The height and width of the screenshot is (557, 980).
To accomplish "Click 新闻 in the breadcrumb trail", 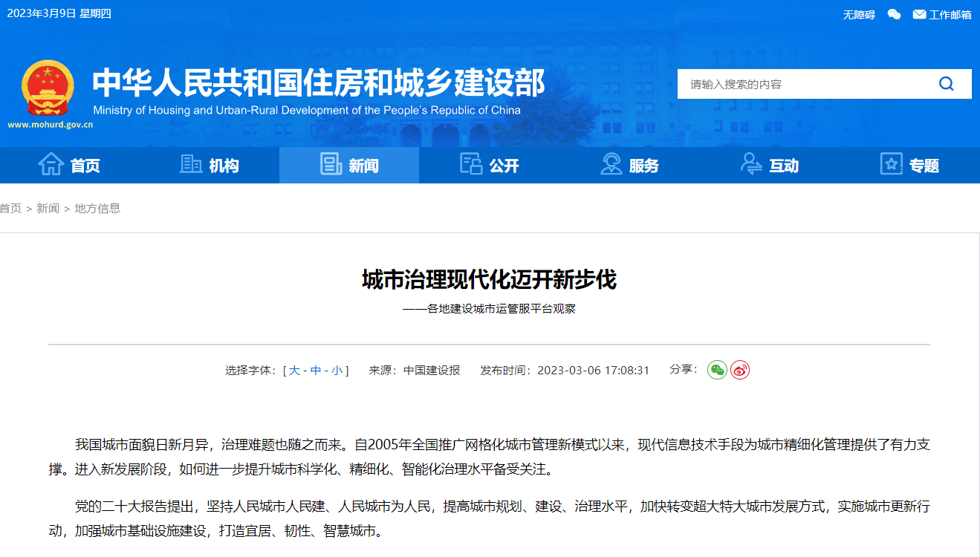I will point(48,209).
